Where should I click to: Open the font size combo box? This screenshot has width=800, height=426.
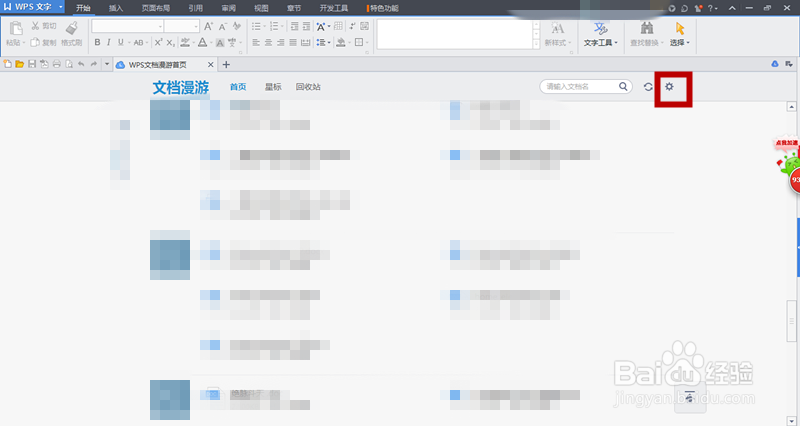(182, 26)
